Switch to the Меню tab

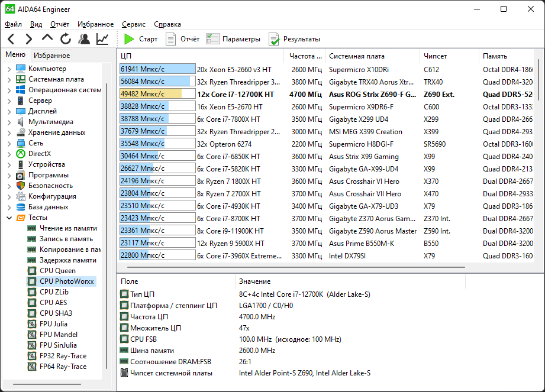(x=15, y=54)
